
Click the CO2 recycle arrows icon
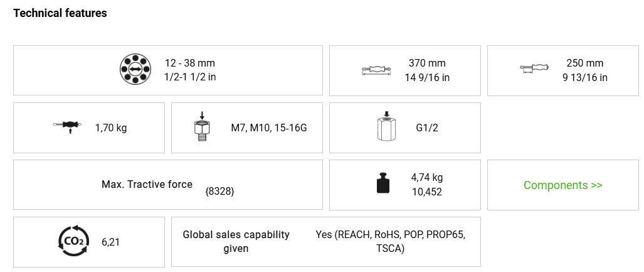[73, 241]
